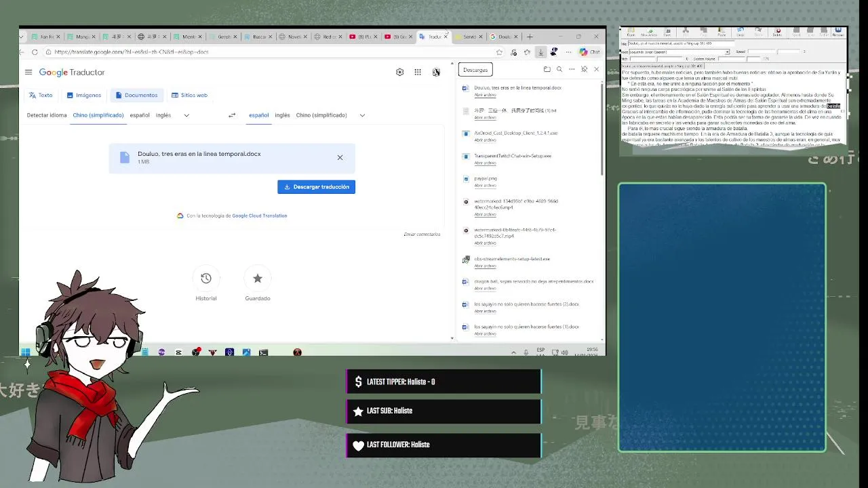Click the Open icon in the text-to-speech window
The height and width of the screenshot is (488, 868).
(x=631, y=32)
